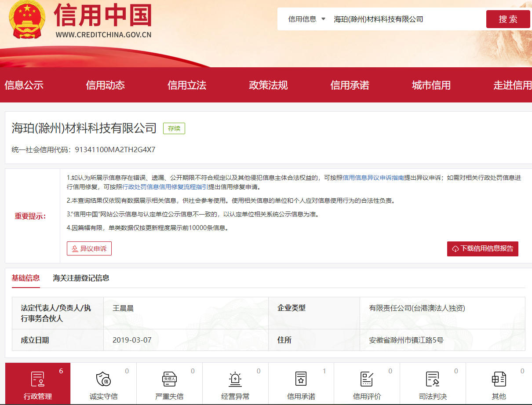Viewport: 532px width, 405px height.
Task: Click the national emblem logo
Action: (27, 20)
